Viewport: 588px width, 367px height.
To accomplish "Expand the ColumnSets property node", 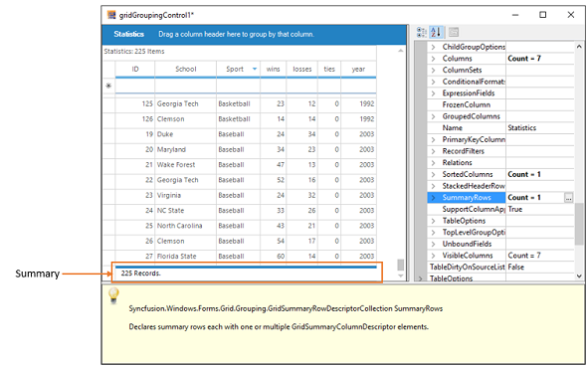I will (433, 70).
